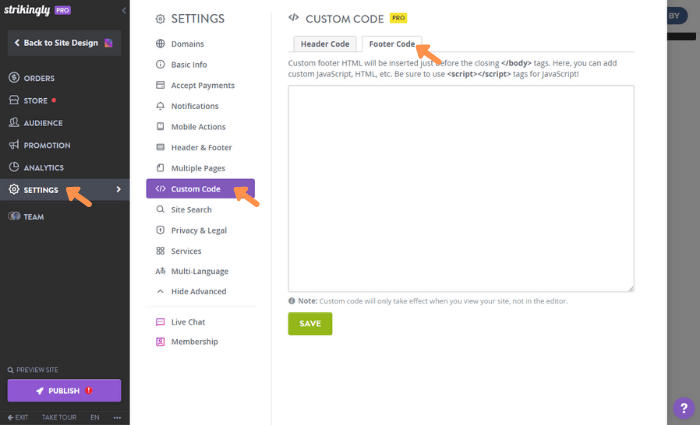Click Header & Footer label
This screenshot has height=425, width=700.
(x=201, y=147)
